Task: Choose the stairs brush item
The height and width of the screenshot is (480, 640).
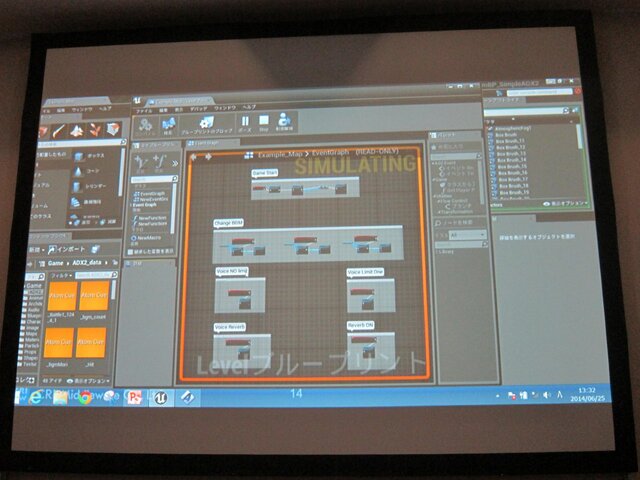Action: pyautogui.click(x=87, y=202)
